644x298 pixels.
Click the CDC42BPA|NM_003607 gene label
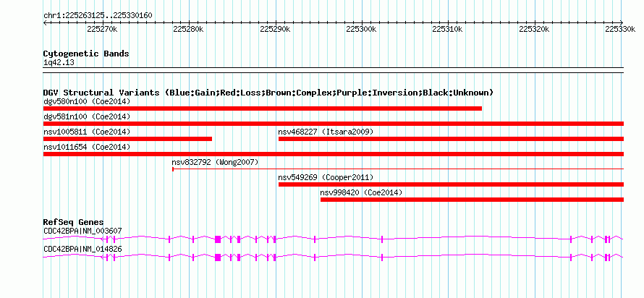click(82, 231)
